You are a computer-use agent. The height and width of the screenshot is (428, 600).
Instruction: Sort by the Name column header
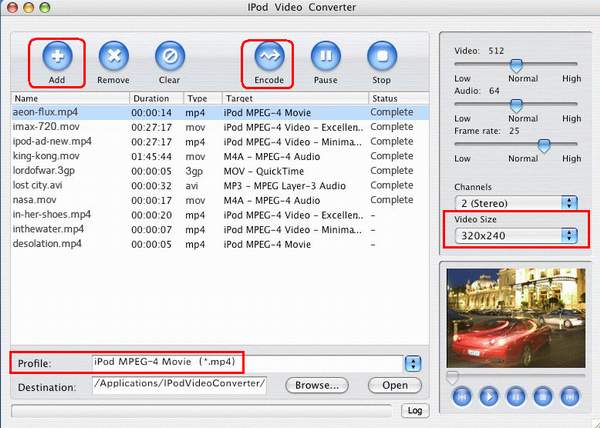point(70,98)
